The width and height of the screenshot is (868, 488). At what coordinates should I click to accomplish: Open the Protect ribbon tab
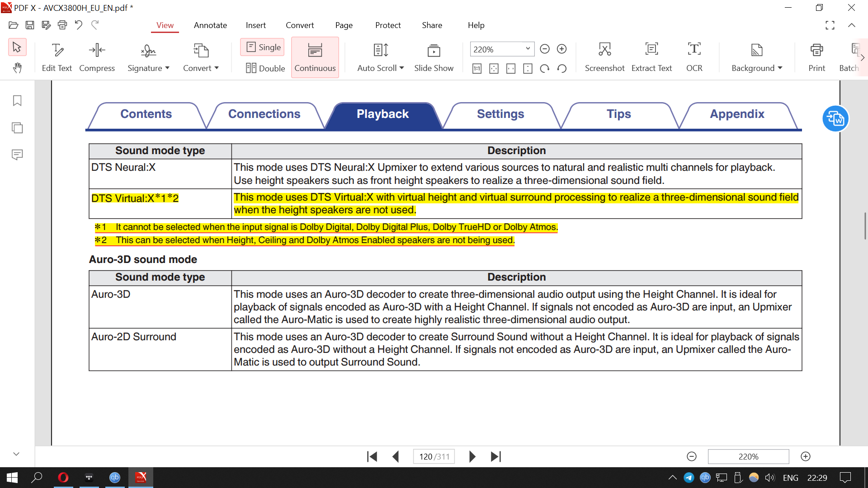coord(388,25)
